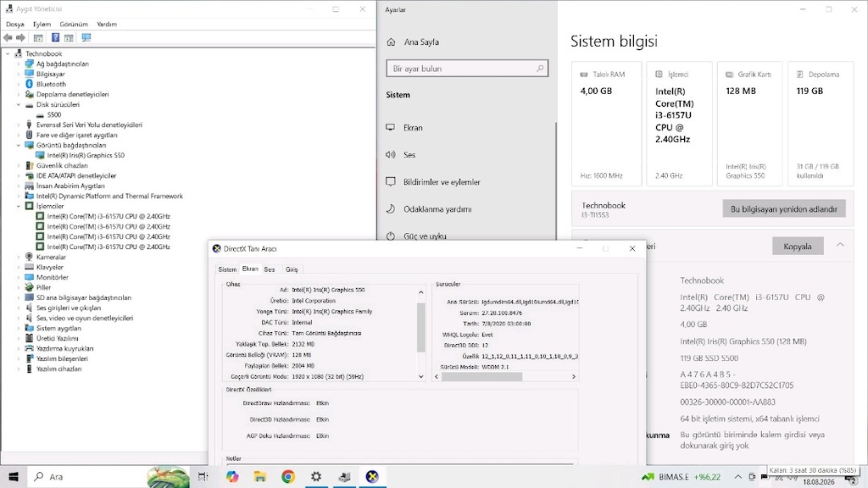Screen dimensions: 868x488
Task: Switch to Giriş tab in DirectX tool
Action: pos(292,269)
